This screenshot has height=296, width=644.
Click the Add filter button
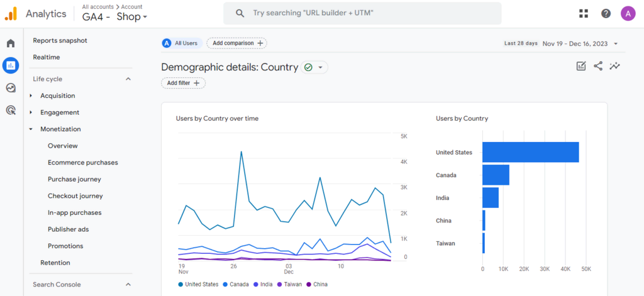coord(183,83)
